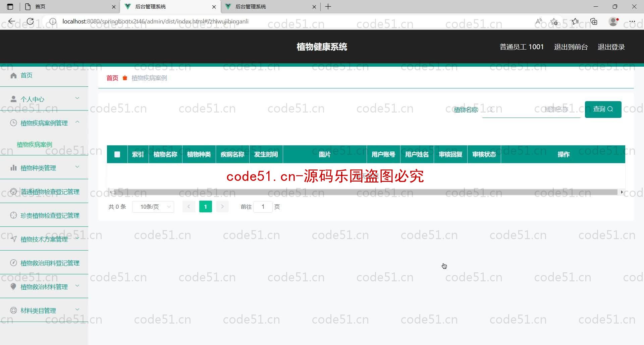Click the table horizontal scrollbar

pos(366,192)
